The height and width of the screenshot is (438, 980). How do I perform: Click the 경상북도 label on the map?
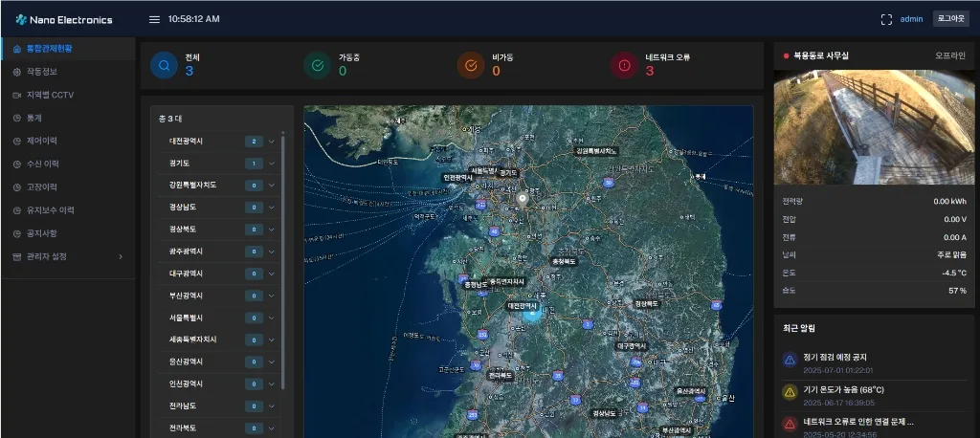pyautogui.click(x=646, y=304)
